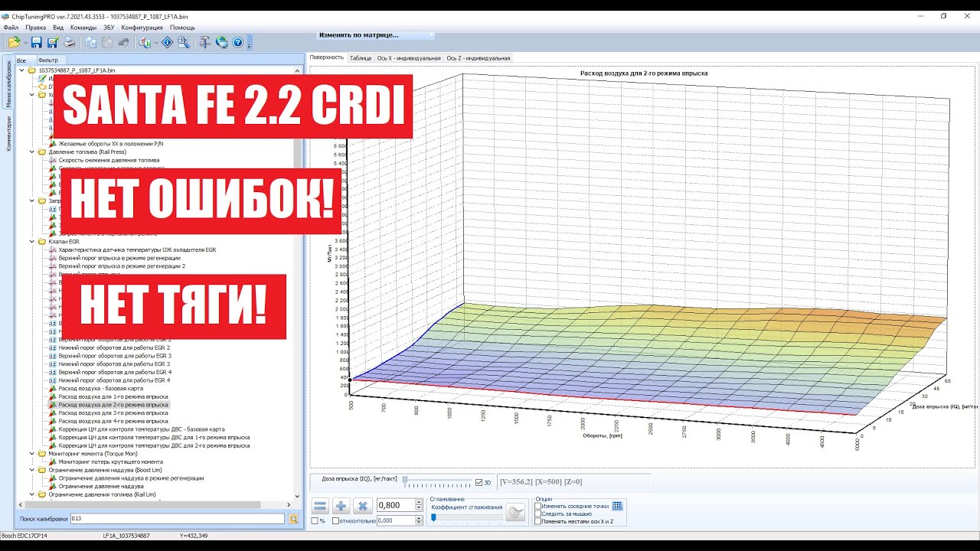This screenshot has height=551, width=980.
Task: Save the file with the floppy disk icon
Action: 37,43
